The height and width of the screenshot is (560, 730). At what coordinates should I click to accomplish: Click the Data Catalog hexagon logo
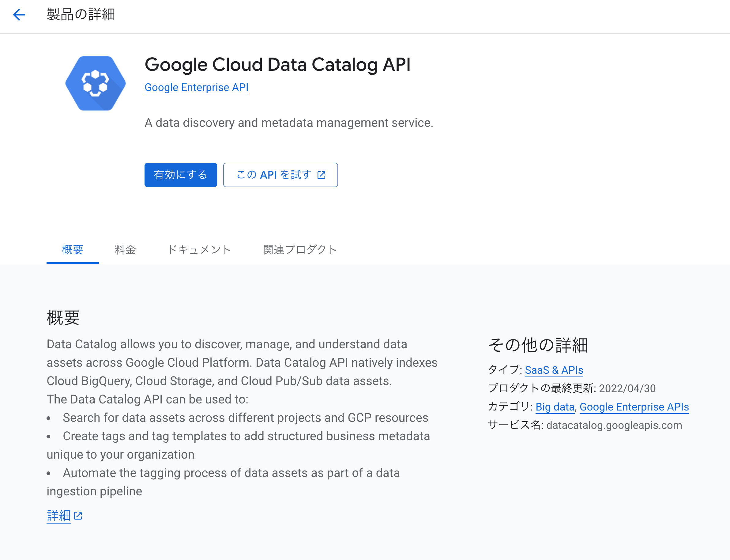point(95,83)
